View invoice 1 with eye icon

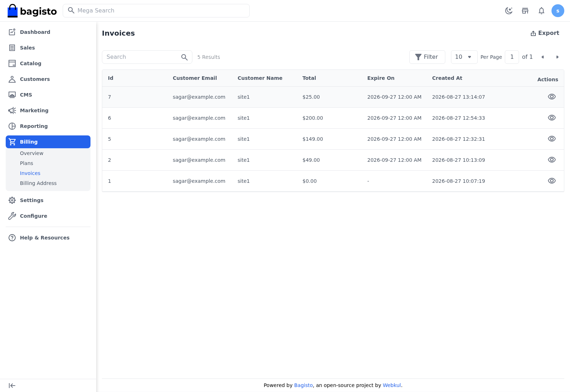click(x=552, y=181)
